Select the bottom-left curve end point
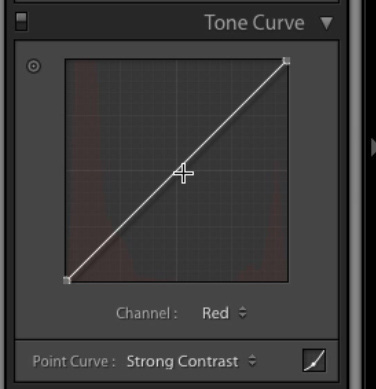 [67, 280]
